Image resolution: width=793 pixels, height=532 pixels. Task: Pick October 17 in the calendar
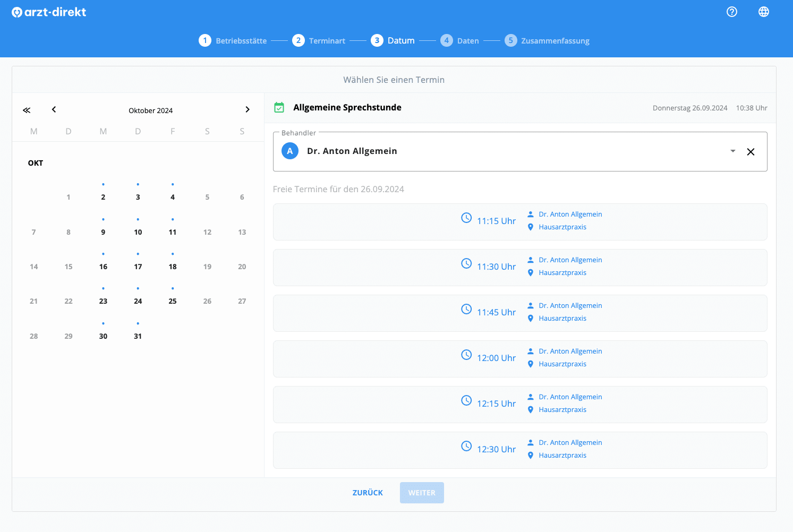coord(138,267)
